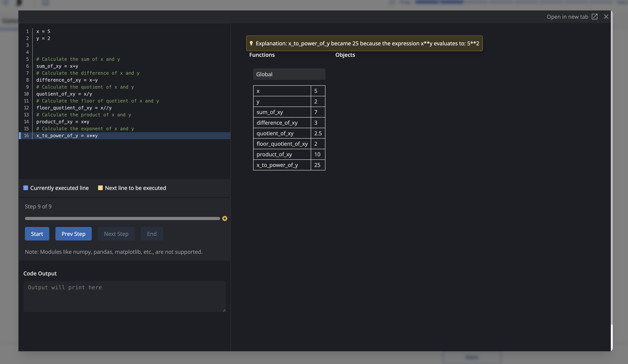This screenshot has width=628, height=364.
Task: Click the lightbulb explanation icon
Action: coord(251,43)
